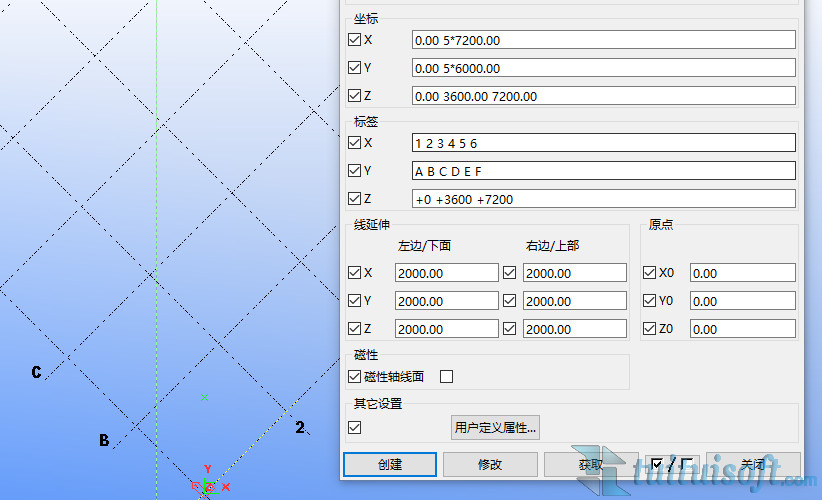
Task: Tick the empty checkbox right of 磁性轴线面
Action: coord(447,377)
